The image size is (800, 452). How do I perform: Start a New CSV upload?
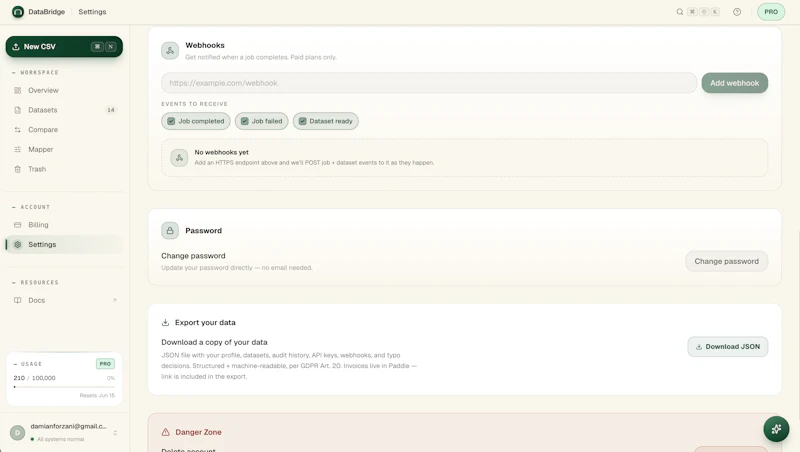point(64,46)
